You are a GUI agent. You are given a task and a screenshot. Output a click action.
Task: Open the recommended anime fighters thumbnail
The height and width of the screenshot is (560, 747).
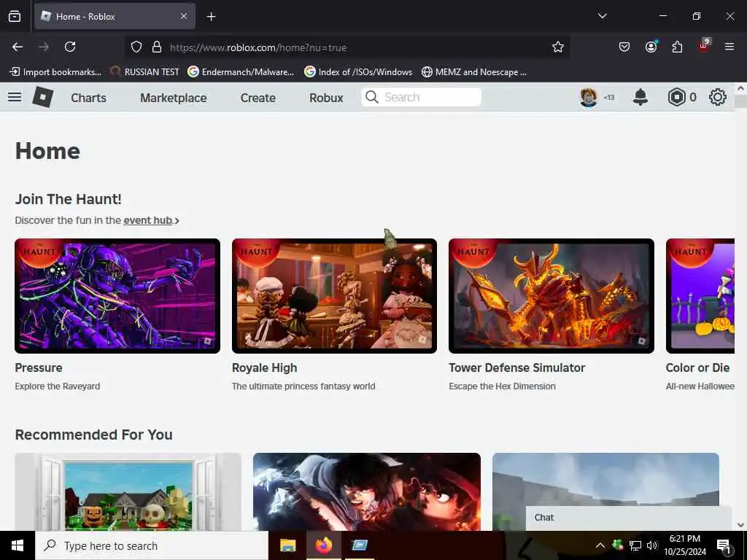[x=367, y=491]
